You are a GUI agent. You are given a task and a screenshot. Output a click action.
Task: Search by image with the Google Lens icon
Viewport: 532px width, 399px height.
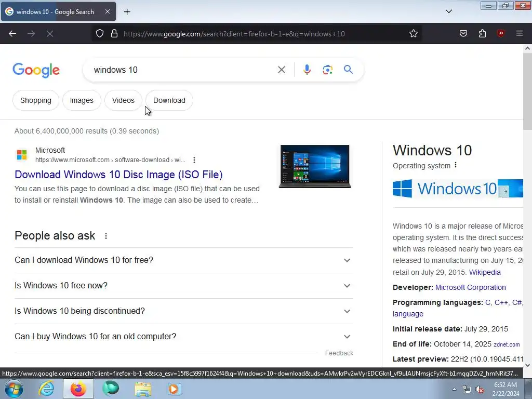[x=327, y=70]
